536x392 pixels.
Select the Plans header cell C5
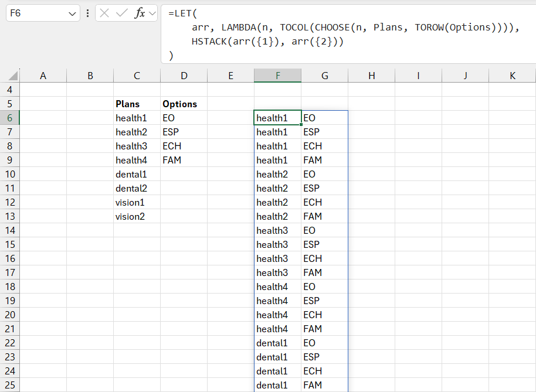(137, 104)
